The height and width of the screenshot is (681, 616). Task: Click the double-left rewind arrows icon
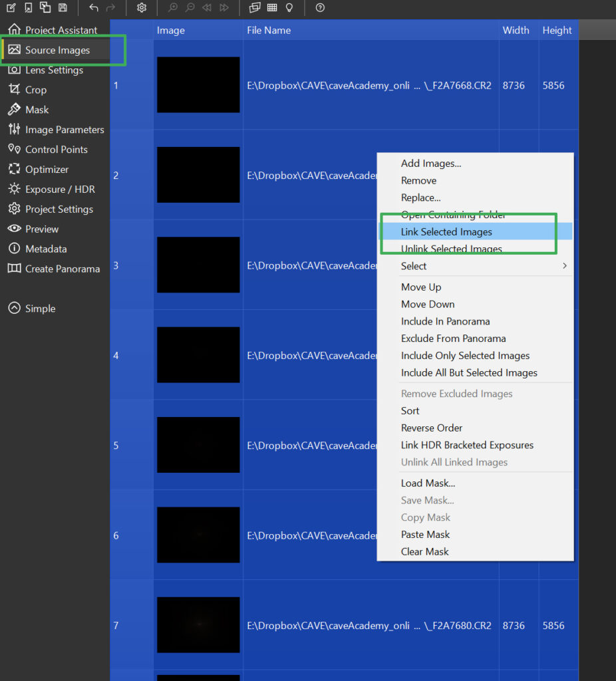(x=207, y=7)
